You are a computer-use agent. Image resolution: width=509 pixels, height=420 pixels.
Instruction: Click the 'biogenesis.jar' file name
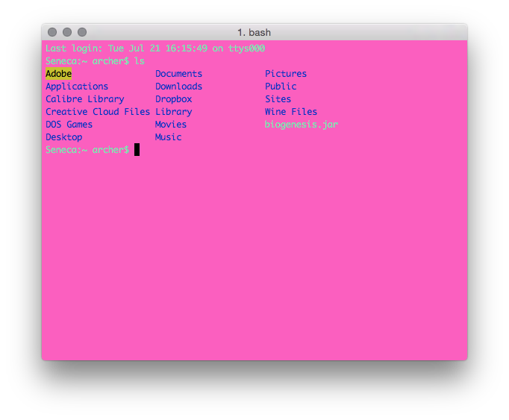click(302, 125)
